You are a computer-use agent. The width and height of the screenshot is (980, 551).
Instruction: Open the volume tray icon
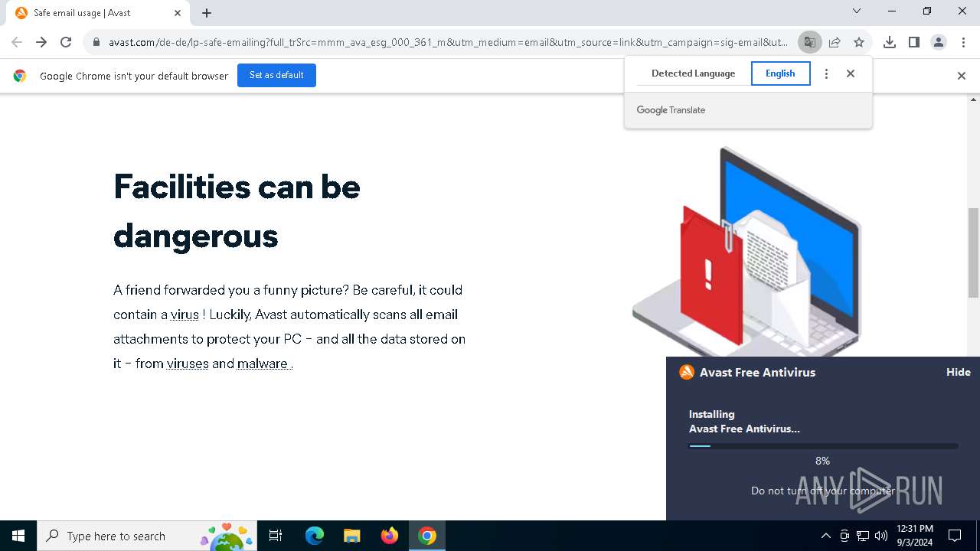881,536
